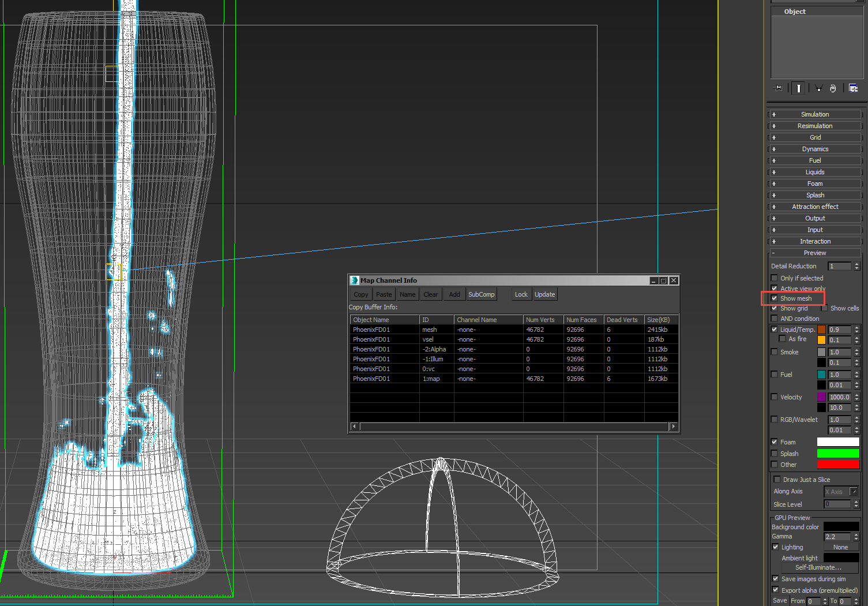Select the 1:map row in channel list
Image resolution: width=868 pixels, height=606 pixels.
(x=514, y=379)
